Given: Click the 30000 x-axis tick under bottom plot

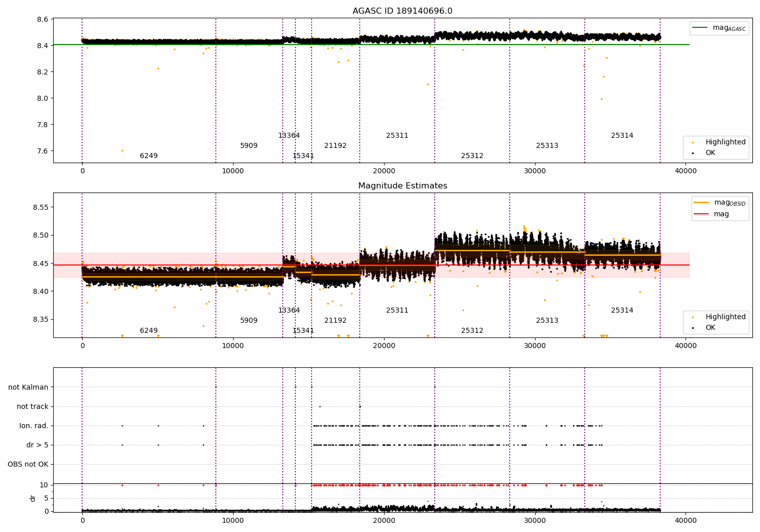Looking at the screenshot, I should [x=535, y=520].
